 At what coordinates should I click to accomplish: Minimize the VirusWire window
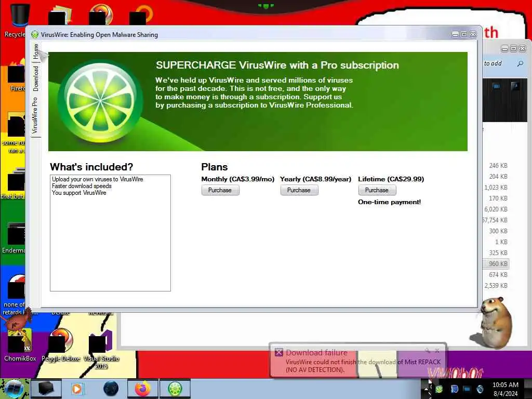(455, 35)
